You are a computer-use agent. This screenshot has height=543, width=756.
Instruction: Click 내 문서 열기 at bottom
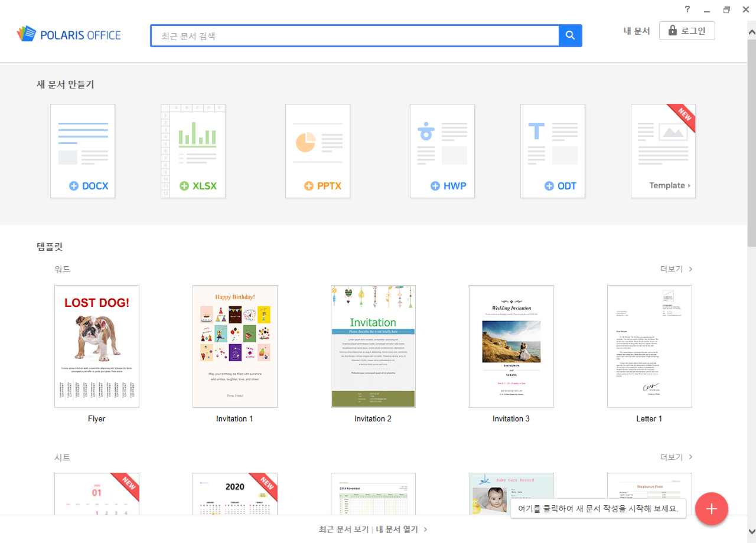[397, 529]
